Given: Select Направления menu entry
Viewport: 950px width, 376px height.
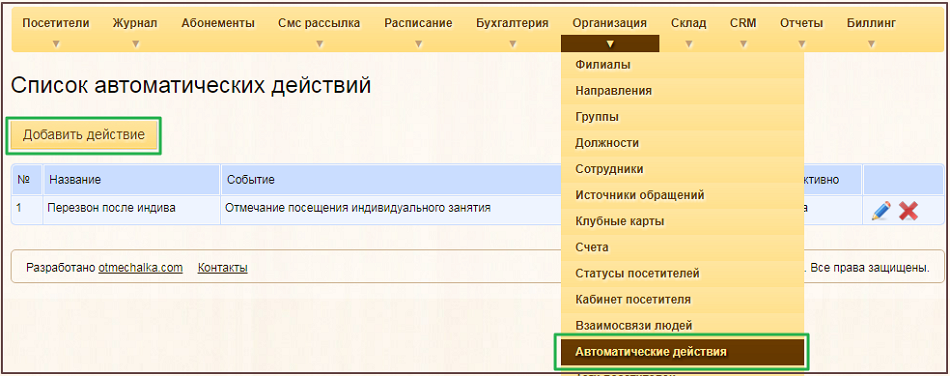Looking at the screenshot, I should coord(683,91).
